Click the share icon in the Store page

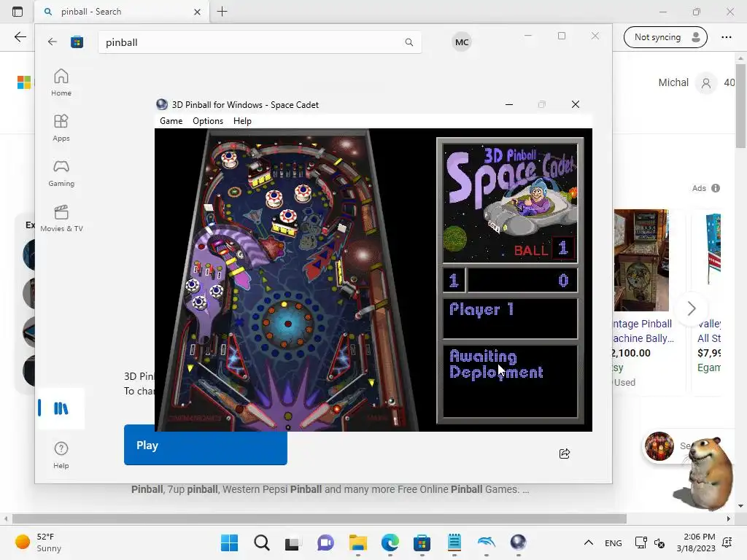565,454
